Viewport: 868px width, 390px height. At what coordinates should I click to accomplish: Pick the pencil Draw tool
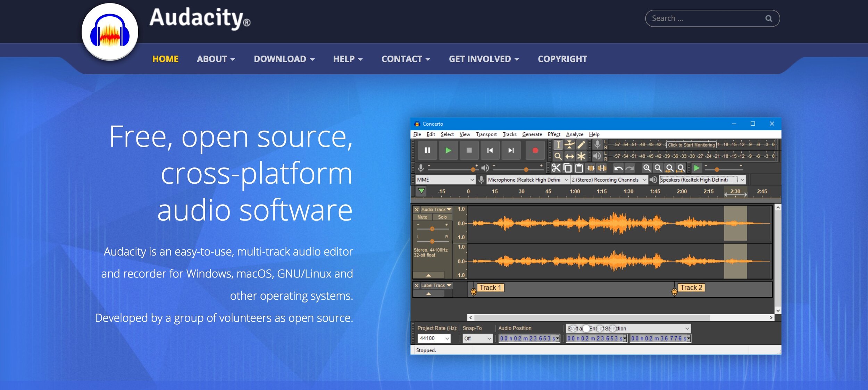click(x=581, y=145)
